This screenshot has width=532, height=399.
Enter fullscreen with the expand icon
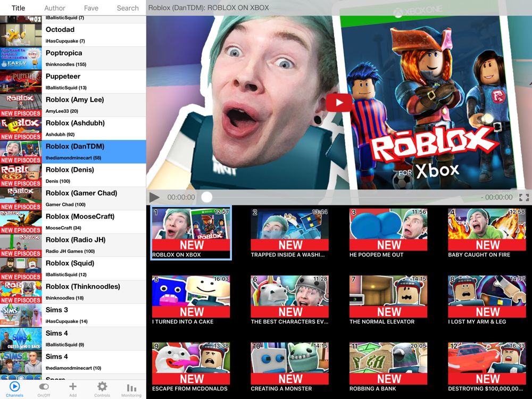click(524, 197)
